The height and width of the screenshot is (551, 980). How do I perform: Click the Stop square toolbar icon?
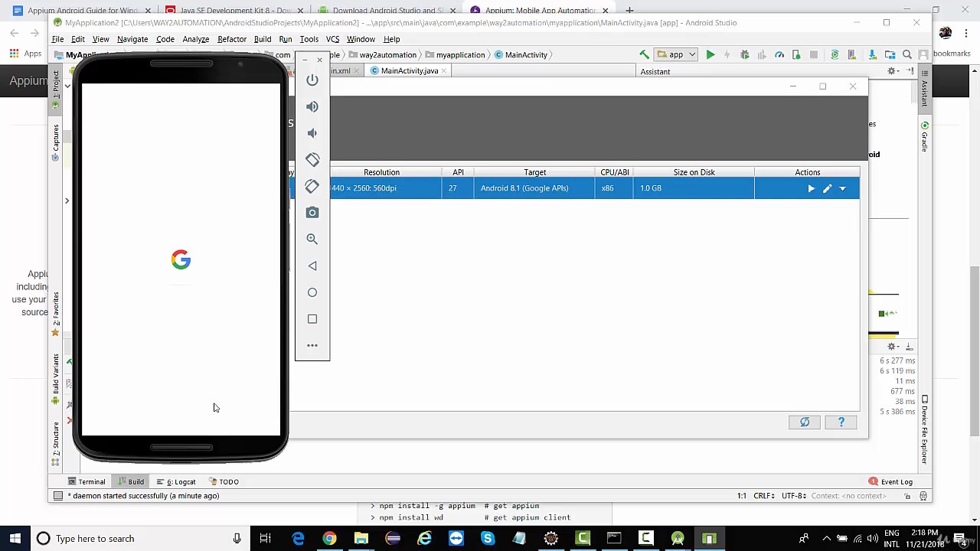coord(814,54)
